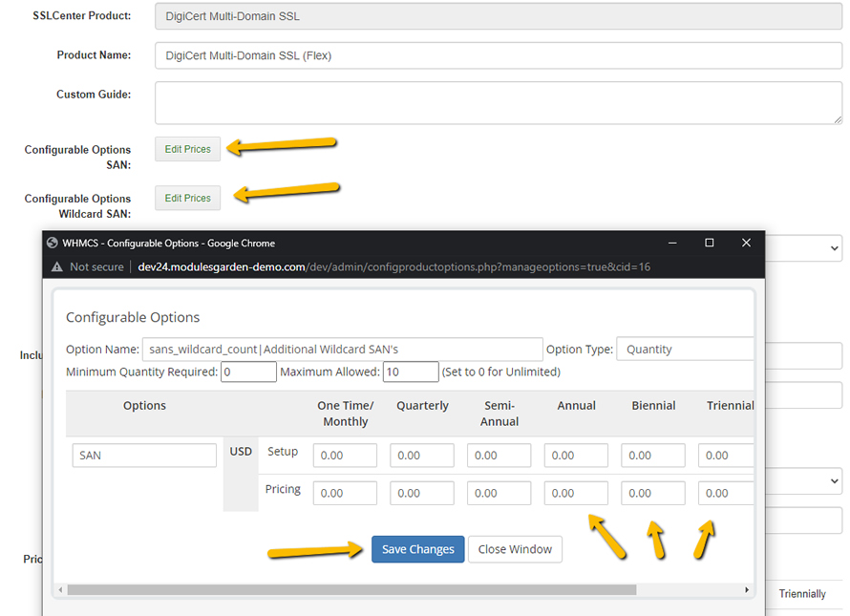Edit the Maximum Allowed field
This screenshot has width=850, height=616.
click(411, 372)
